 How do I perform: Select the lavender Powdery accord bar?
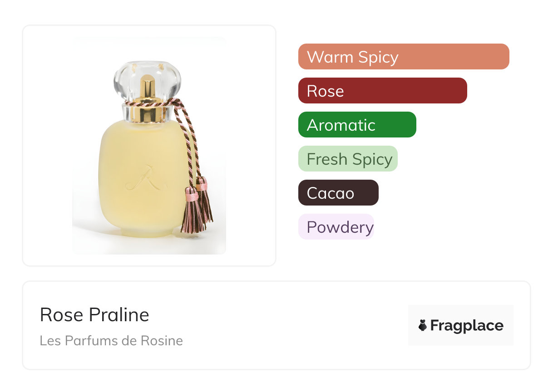point(336,227)
